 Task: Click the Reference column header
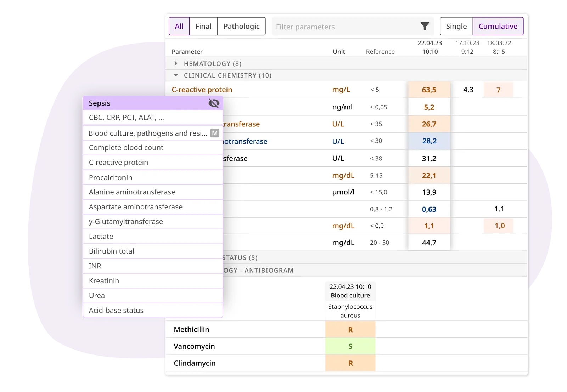tap(380, 52)
